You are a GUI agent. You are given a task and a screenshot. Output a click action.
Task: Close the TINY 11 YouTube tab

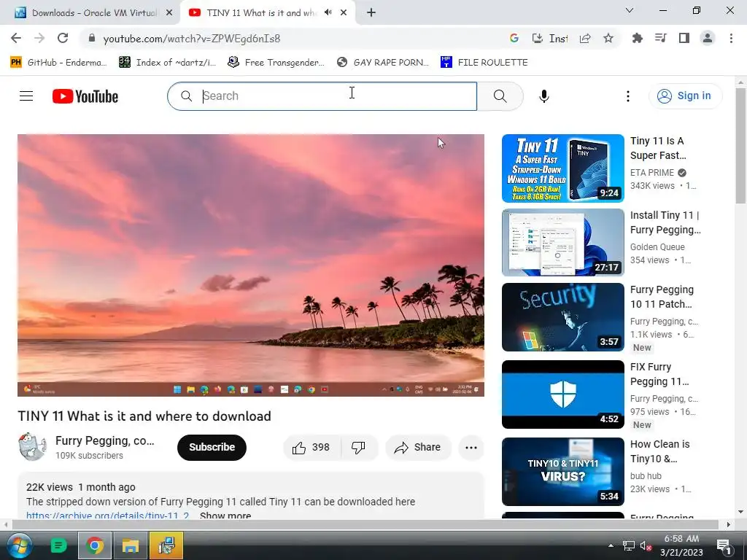pyautogui.click(x=344, y=13)
